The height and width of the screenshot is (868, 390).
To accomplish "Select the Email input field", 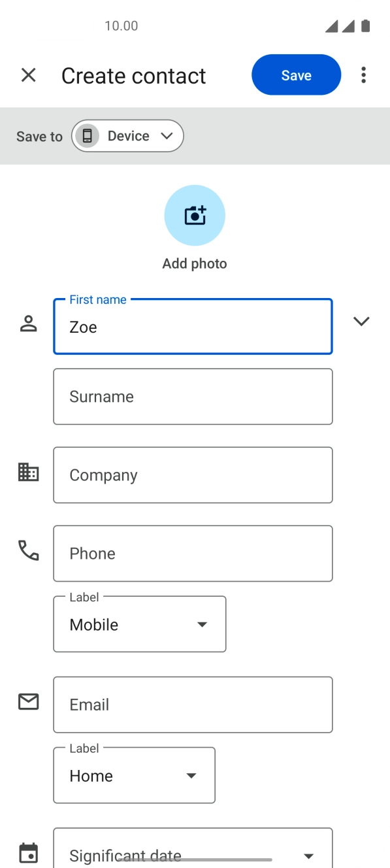I will point(193,705).
